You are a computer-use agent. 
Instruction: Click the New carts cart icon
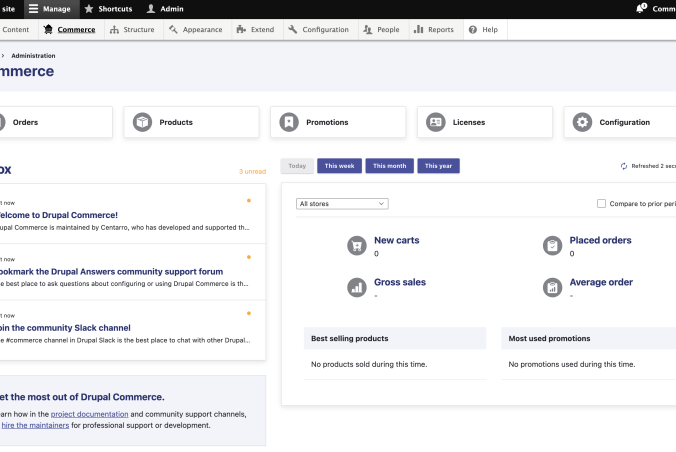click(x=357, y=246)
